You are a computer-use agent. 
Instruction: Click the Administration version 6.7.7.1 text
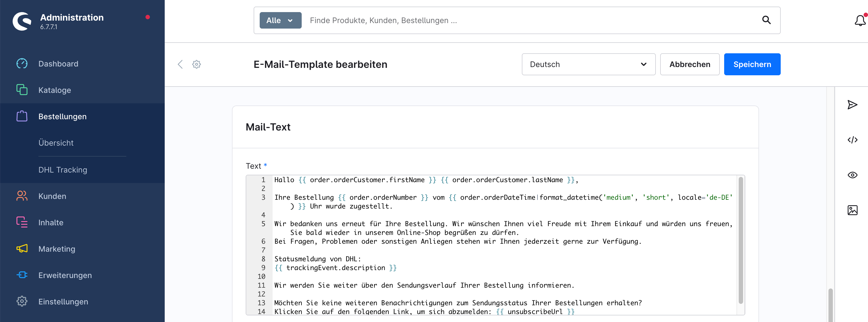49,27
